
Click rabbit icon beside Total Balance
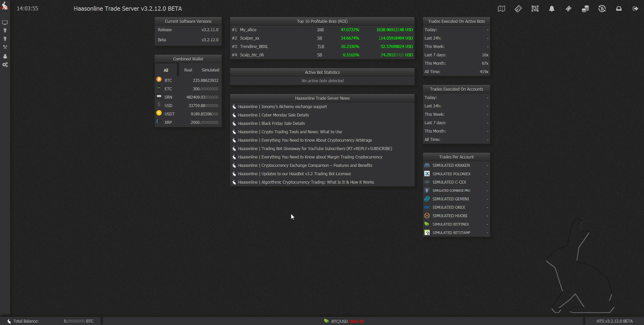pos(9,321)
